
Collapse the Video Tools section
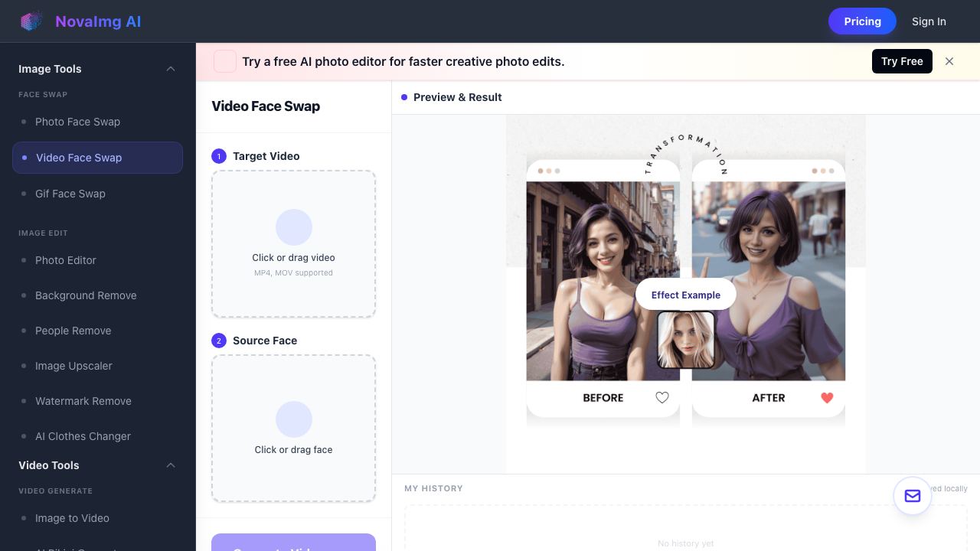click(x=171, y=465)
